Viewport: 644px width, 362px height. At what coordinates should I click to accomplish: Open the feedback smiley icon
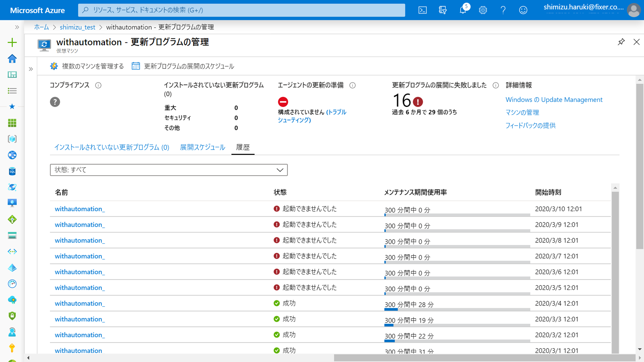coord(523,10)
